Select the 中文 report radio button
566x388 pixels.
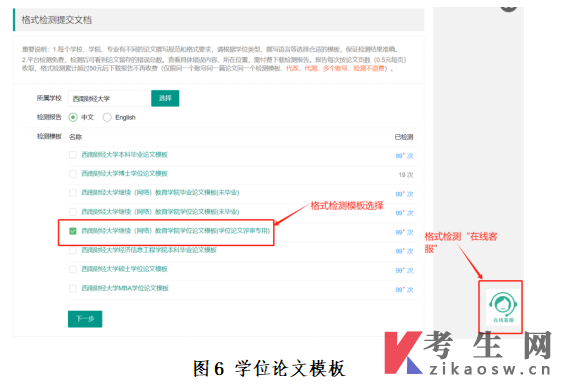click(73, 117)
